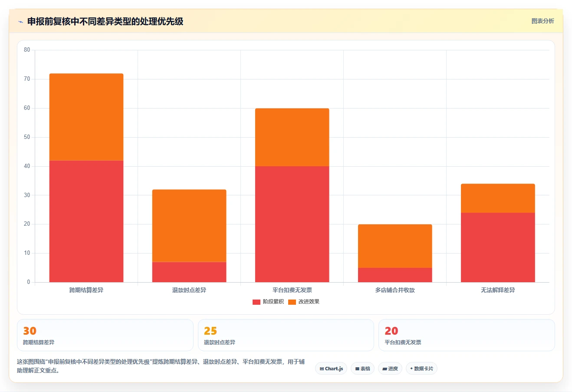The height and width of the screenshot is (392, 572).
Task: Click the red segment of the 退款时点差异 bar
Action: (189, 272)
